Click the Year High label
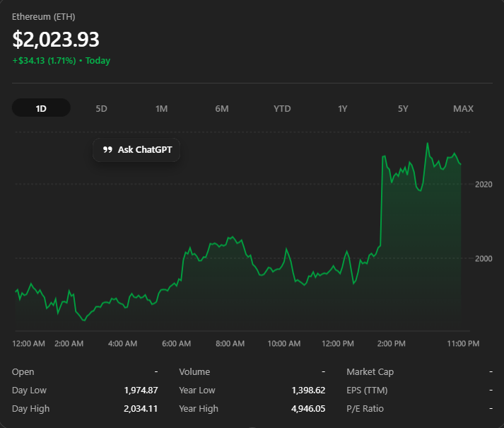This screenshot has height=428, width=504. 199,409
